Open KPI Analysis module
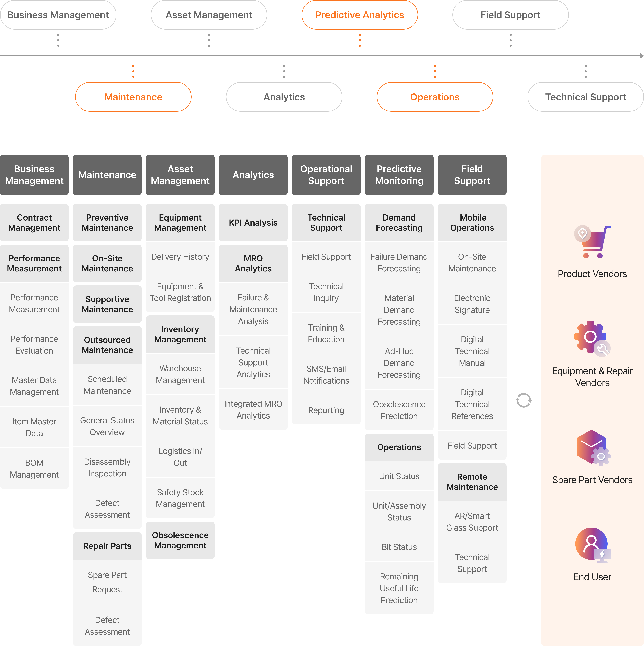 coord(253,223)
